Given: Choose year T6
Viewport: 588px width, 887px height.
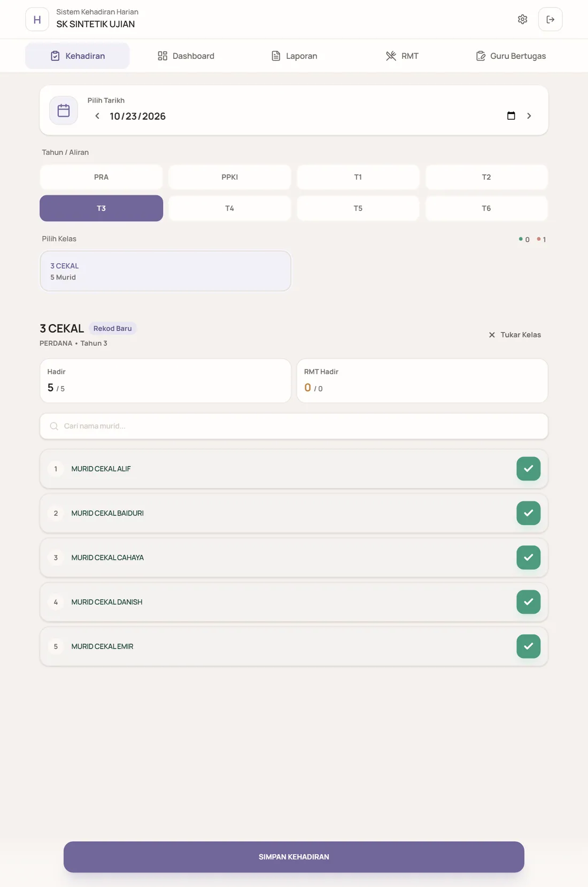Looking at the screenshot, I should click(x=486, y=208).
